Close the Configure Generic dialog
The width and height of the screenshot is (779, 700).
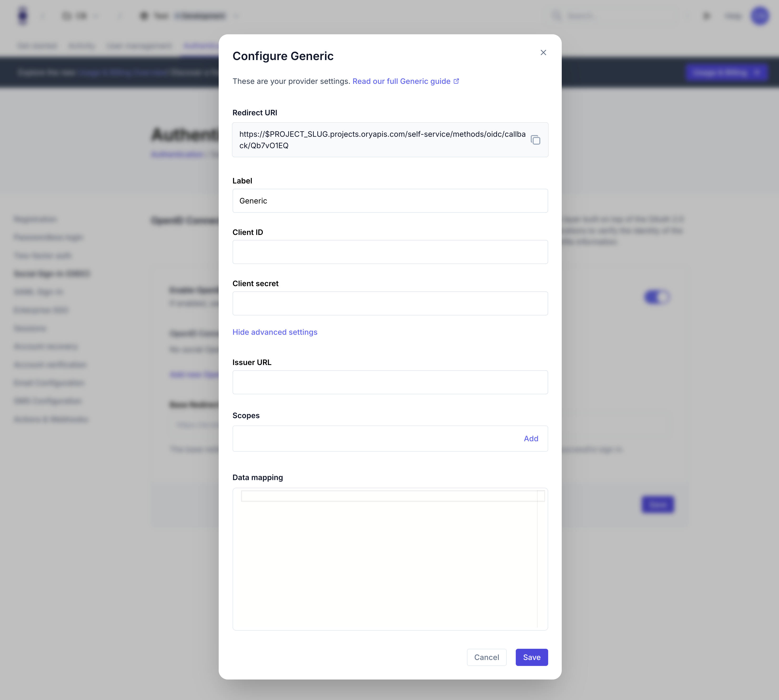pyautogui.click(x=543, y=52)
